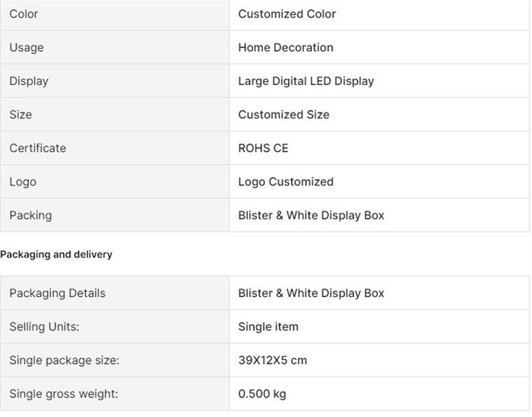This screenshot has width=532, height=417.
Task: Select the "Single item" selling units value
Action: 268,327
